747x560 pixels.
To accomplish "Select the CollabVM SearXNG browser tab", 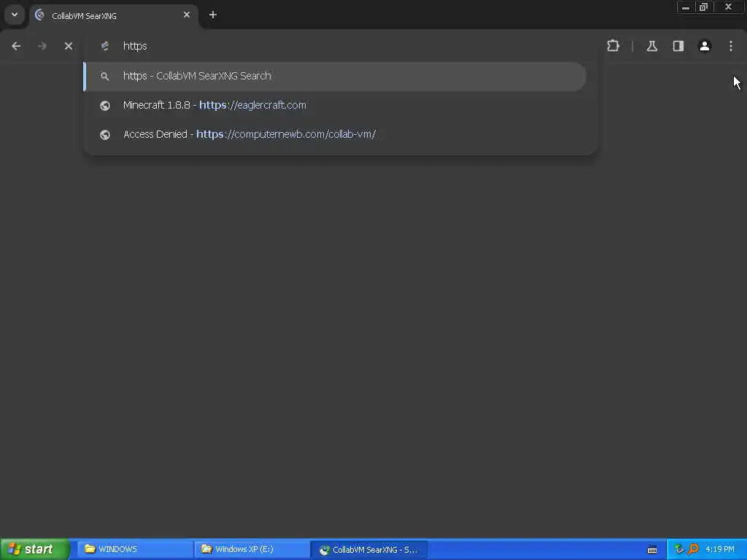I will tap(113, 16).
